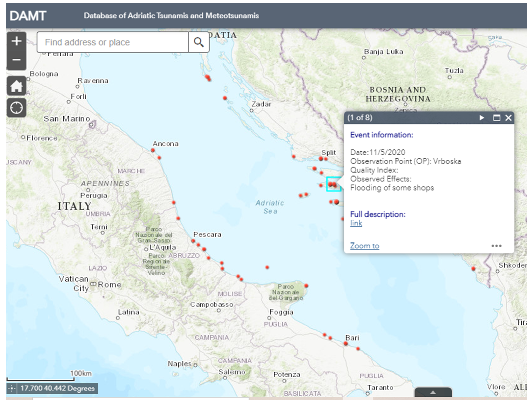Screen dimensions: 532x405
Task: Return to the default extent via Home
Action: (16, 86)
